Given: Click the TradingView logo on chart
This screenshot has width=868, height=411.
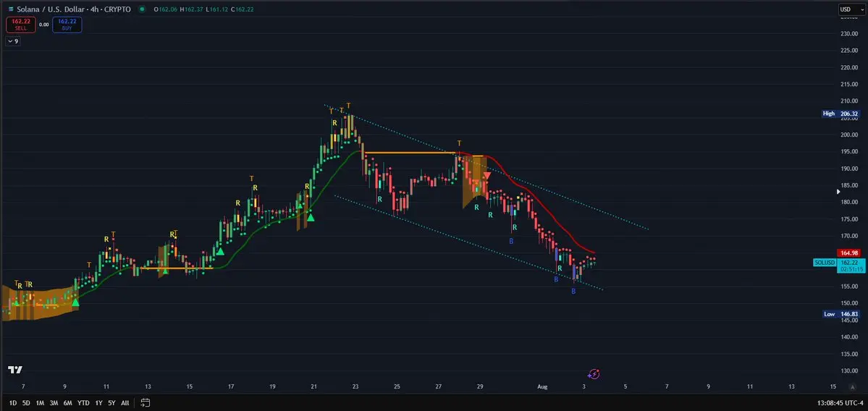Looking at the screenshot, I should [15, 370].
